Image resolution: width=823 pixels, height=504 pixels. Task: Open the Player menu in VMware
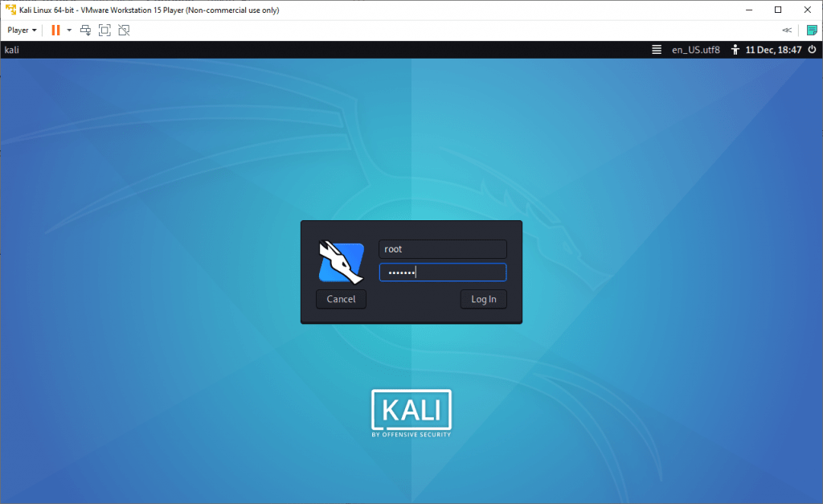tap(22, 30)
